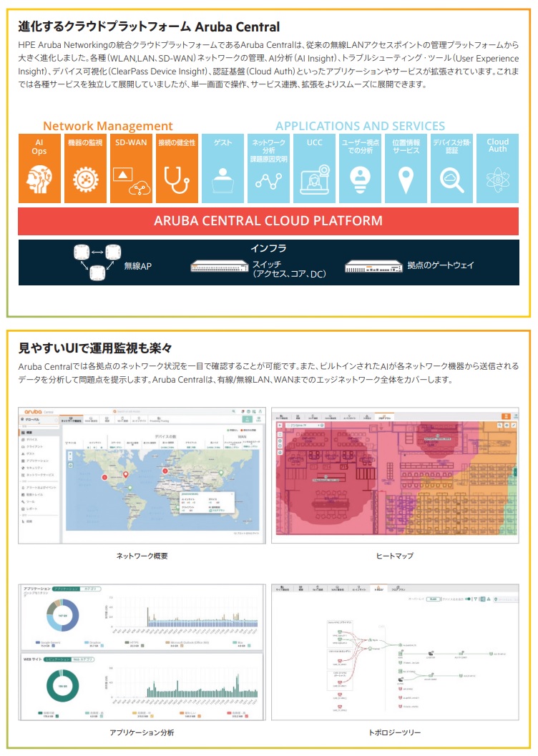Click the デバイス分類・認証 magnifier cloud icon
The image size is (538, 756).
point(451,180)
